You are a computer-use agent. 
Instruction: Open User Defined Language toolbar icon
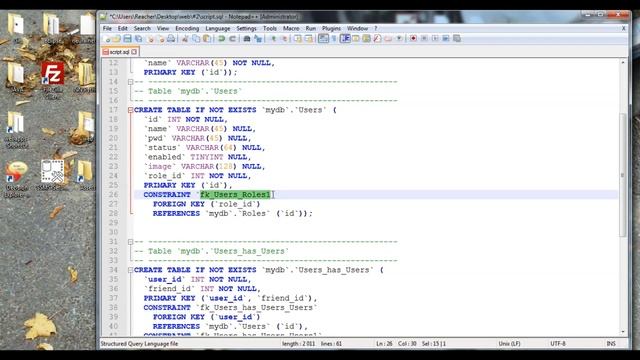point(356,38)
